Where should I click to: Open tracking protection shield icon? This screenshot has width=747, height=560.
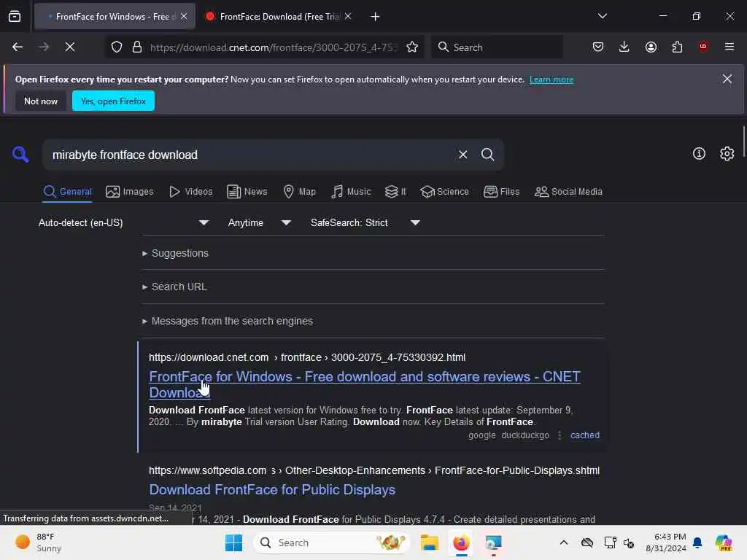pyautogui.click(x=117, y=47)
